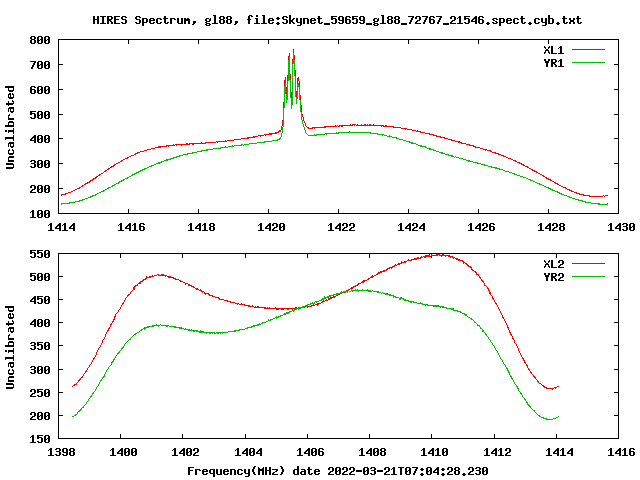Image resolution: width=640 pixels, height=480 pixels.
Task: Click the Frequency(MHz) date axis label
Action: pyautogui.click(x=338, y=471)
